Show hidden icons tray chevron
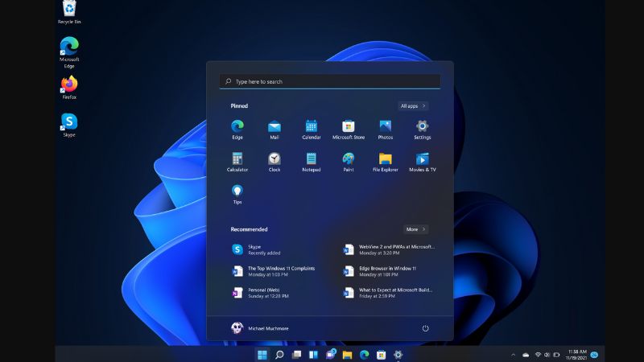Screen dimensions: 644x362 [x=513, y=355]
